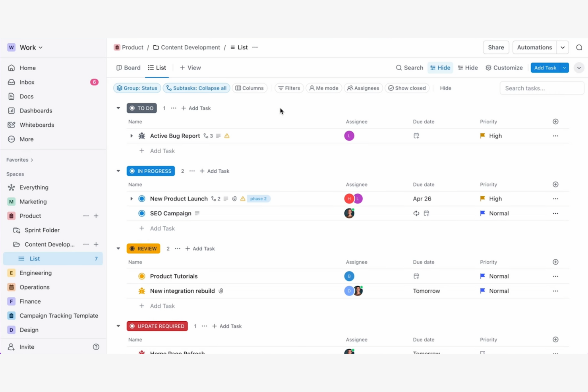Click the High priority flag on New Product Launch
The height and width of the screenshot is (392, 588).
[482, 199]
